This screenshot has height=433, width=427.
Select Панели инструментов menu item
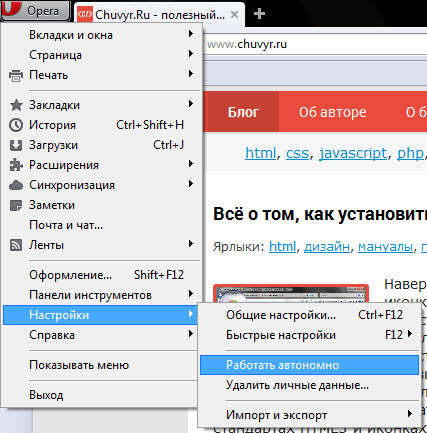[102, 295]
